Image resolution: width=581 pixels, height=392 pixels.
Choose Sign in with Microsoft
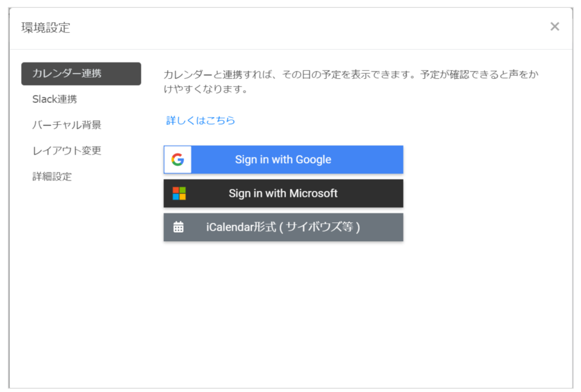pyautogui.click(x=284, y=193)
